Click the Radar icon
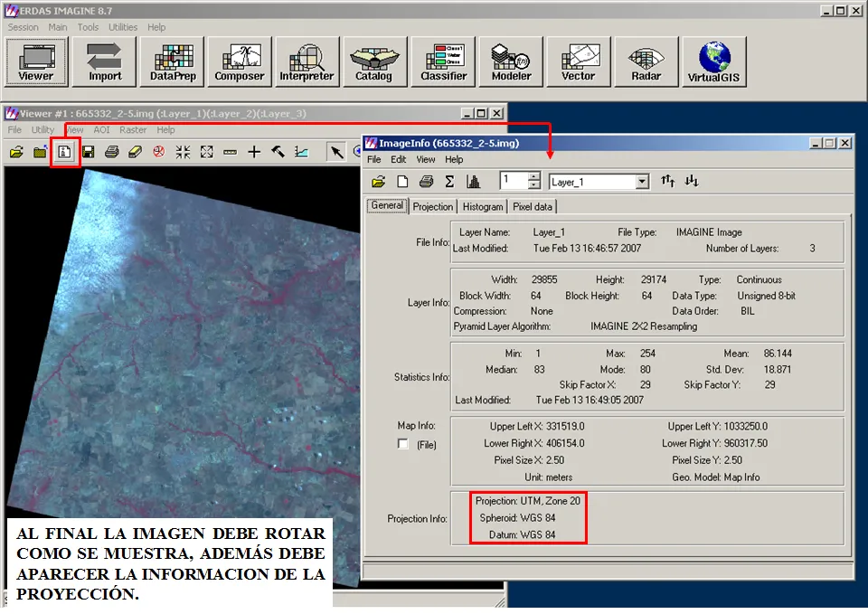Viewport: 868px width, 614px height. coord(646,61)
